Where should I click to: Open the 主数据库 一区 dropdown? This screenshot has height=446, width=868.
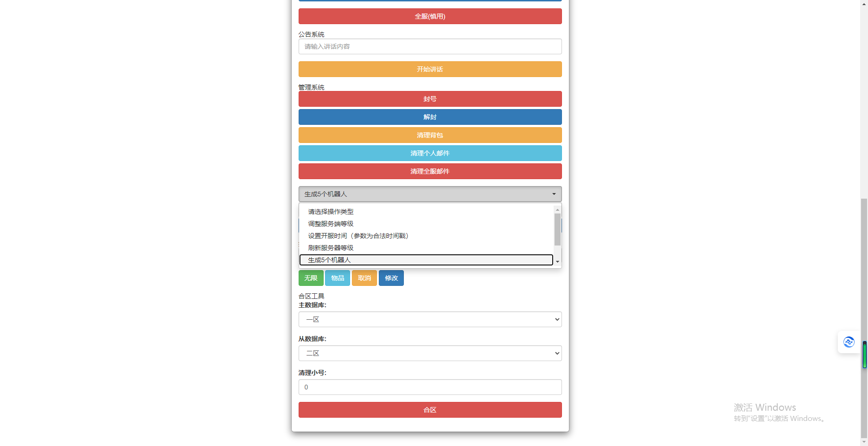click(x=430, y=319)
